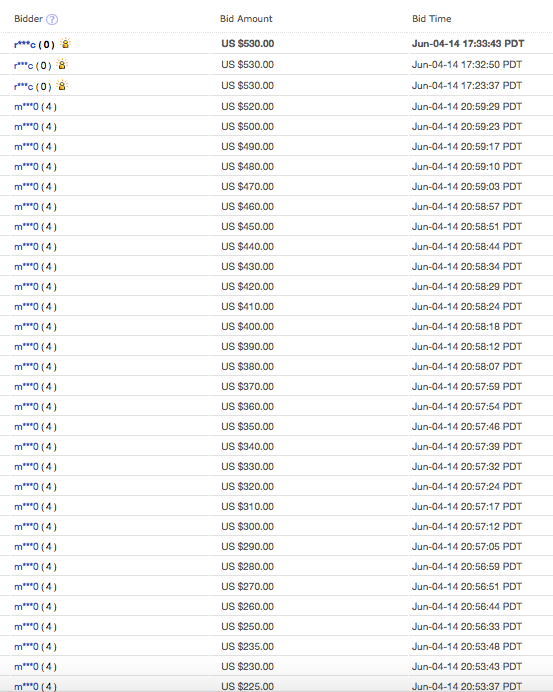Select bid time Jun-04-14 17:23:37 PDT
553x692 pixels.
coord(467,86)
